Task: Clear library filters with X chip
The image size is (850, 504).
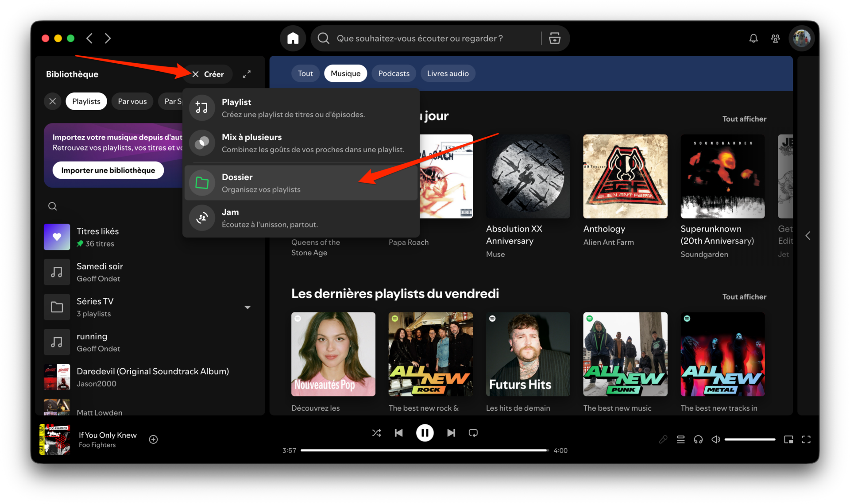Action: [x=52, y=101]
